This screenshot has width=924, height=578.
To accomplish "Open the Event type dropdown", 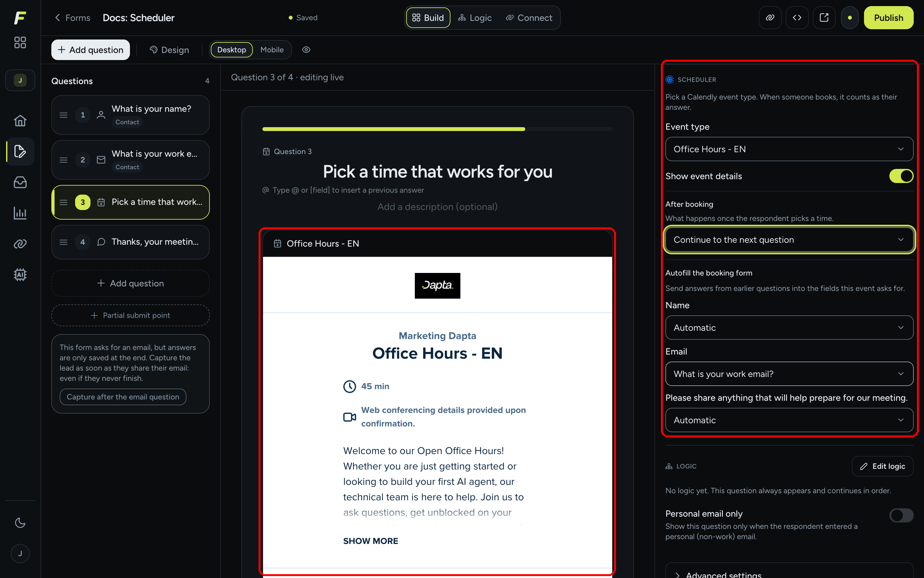I will (789, 149).
